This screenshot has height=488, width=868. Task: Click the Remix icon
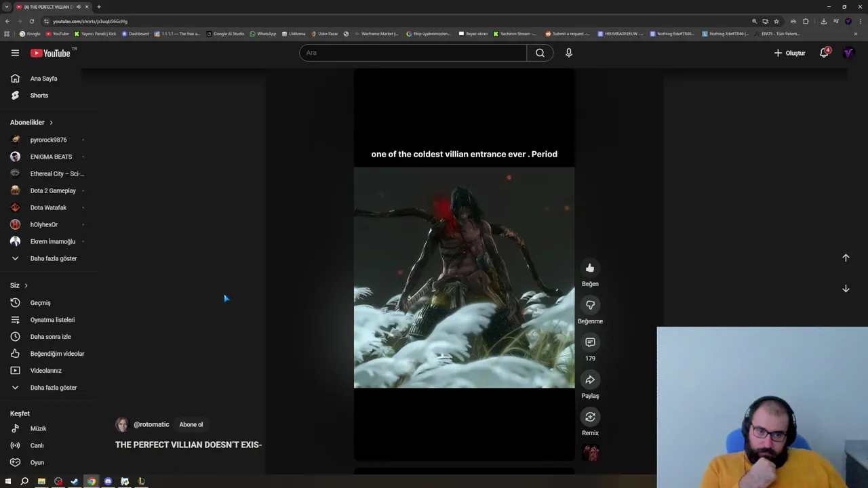[x=590, y=417]
